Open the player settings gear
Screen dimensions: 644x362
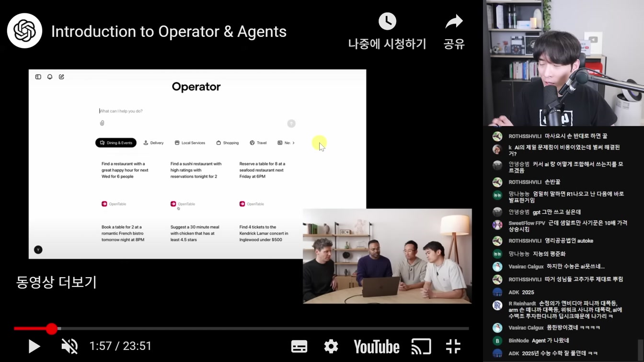pyautogui.click(x=331, y=346)
